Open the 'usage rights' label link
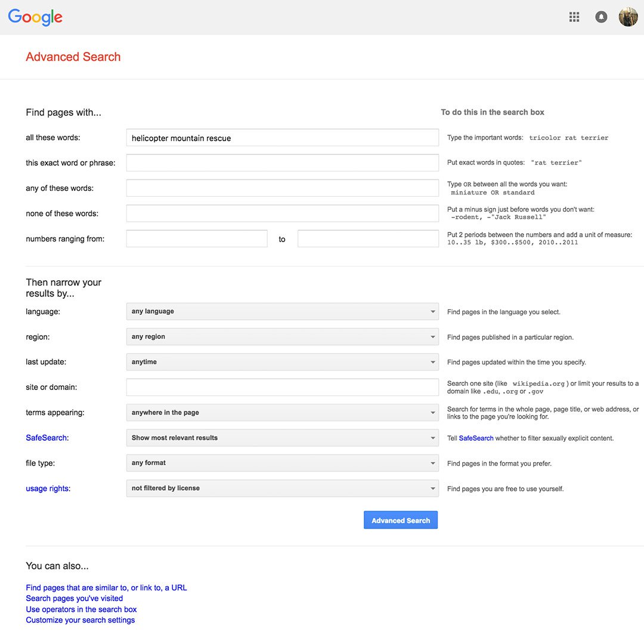The height and width of the screenshot is (644, 644). coord(47,488)
